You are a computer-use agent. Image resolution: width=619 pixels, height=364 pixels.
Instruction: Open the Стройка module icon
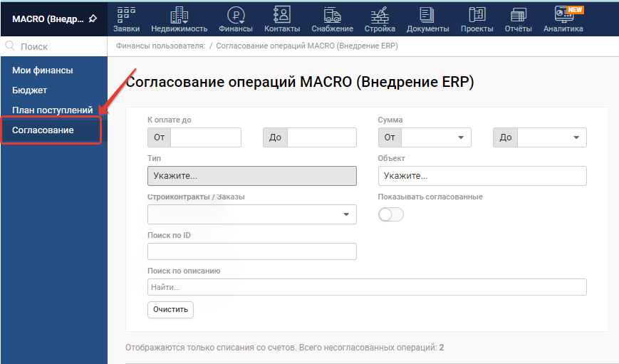380,14
